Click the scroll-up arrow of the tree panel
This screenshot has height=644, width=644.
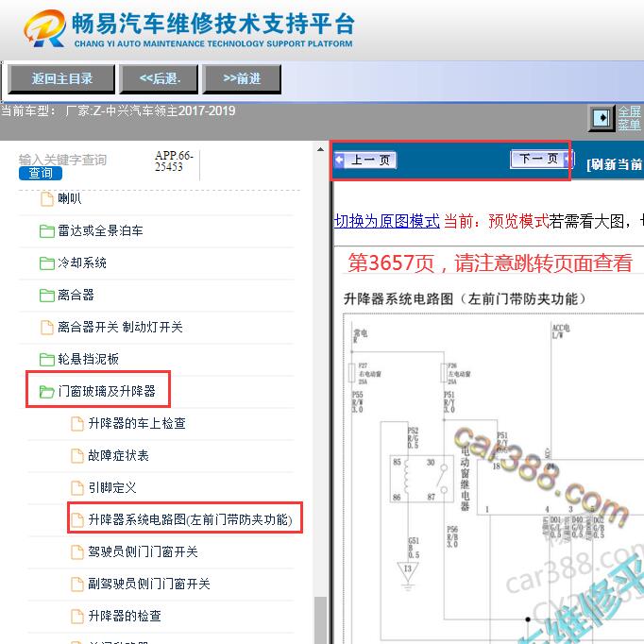tap(320, 149)
